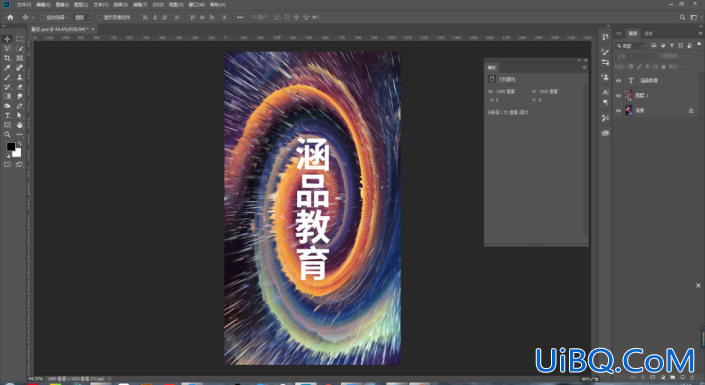Click the Home button in options bar

coord(10,17)
